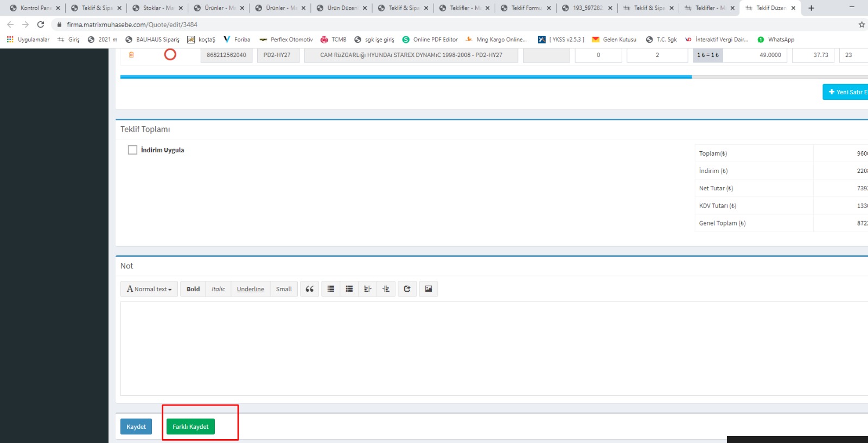This screenshot has height=443, width=868.
Task: Click the green Farklı Kaydet button
Action: pos(190,427)
